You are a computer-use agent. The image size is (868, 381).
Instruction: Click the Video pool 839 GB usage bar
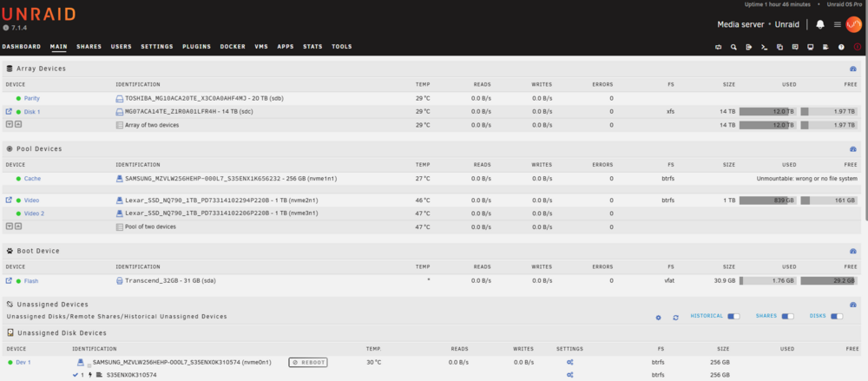(x=768, y=200)
